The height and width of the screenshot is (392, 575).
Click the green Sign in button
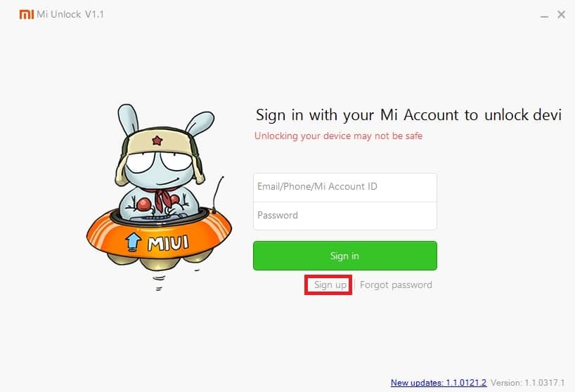pos(344,256)
